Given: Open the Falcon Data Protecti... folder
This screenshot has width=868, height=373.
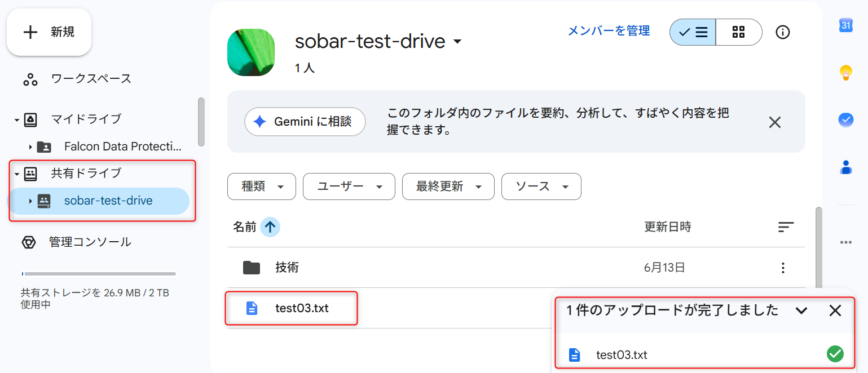Looking at the screenshot, I should (123, 146).
